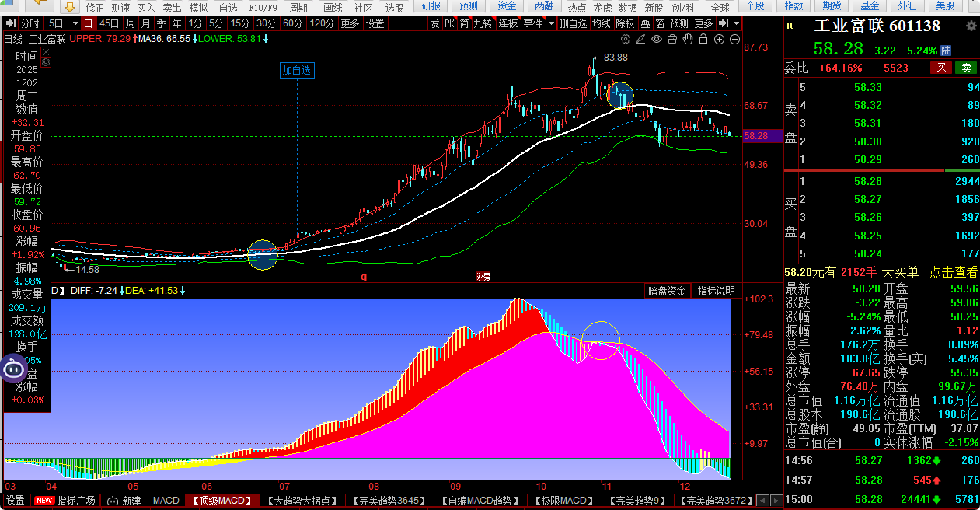
Task: Zoom in with the plus circle icon
Action: coord(720,39)
